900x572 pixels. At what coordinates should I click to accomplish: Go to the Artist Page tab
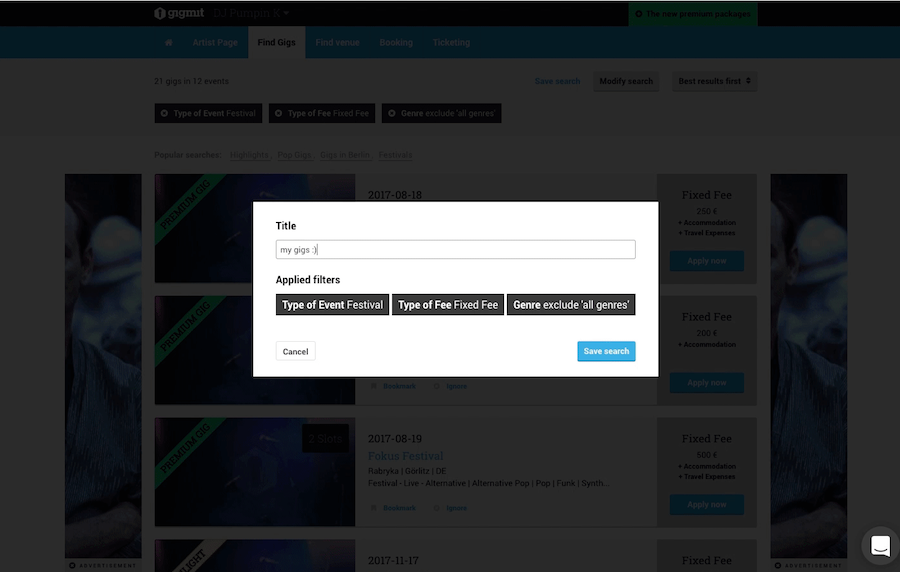click(x=215, y=42)
